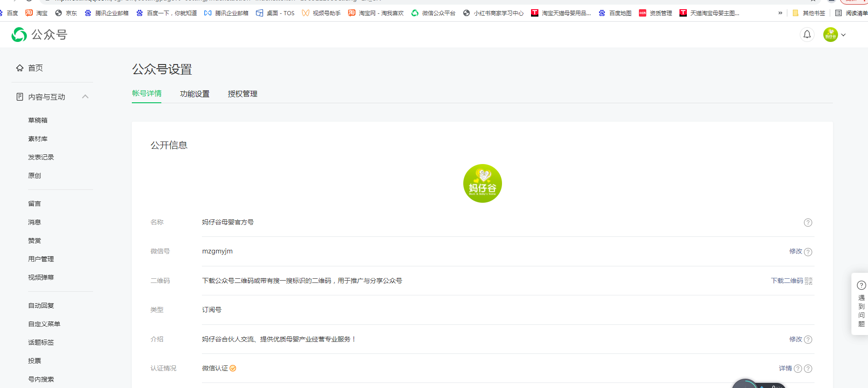Click 修改 link for 微信号
The image size is (868, 388).
pyautogui.click(x=796, y=251)
